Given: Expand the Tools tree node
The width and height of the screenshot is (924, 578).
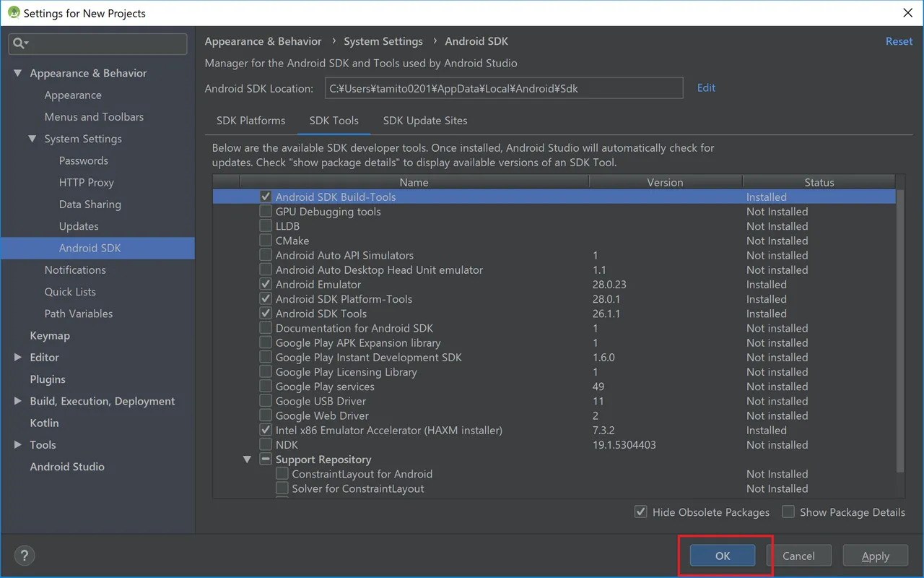Looking at the screenshot, I should tap(17, 444).
